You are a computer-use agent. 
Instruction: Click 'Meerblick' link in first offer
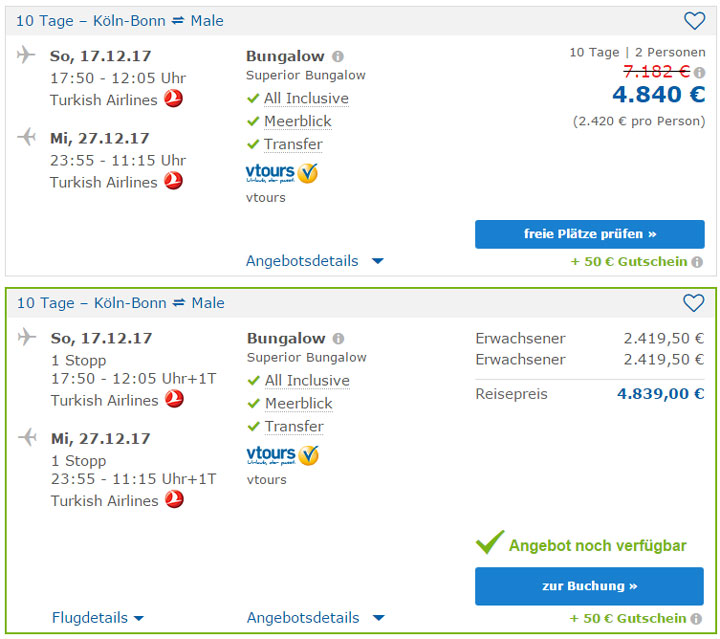(297, 121)
